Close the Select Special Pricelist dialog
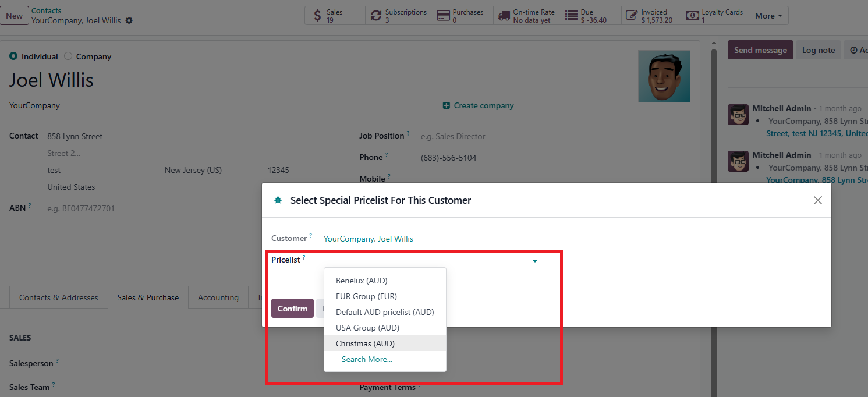Image resolution: width=868 pixels, height=397 pixels. pyautogui.click(x=817, y=200)
